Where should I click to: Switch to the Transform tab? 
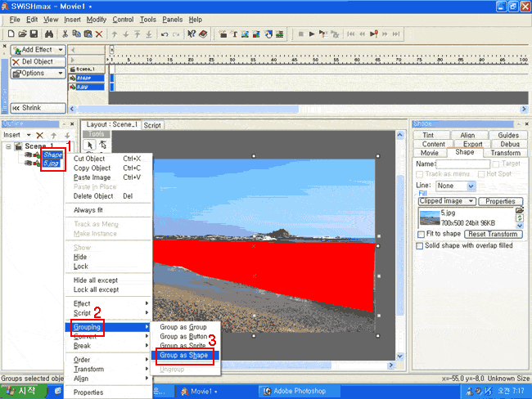pyautogui.click(x=506, y=153)
